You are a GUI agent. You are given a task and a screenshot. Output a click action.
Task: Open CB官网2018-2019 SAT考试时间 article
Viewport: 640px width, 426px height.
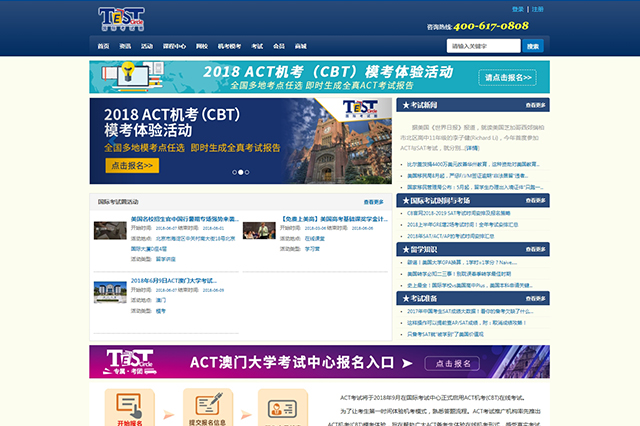[459, 213]
